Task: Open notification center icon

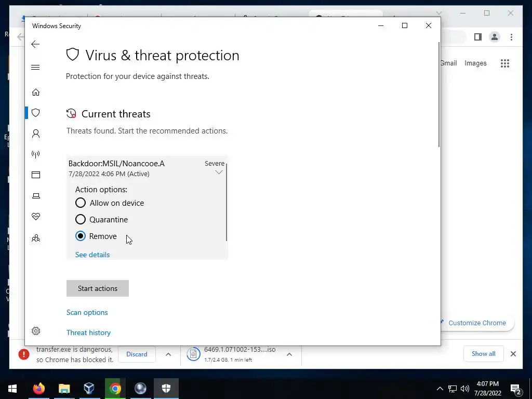Action: tap(515, 389)
